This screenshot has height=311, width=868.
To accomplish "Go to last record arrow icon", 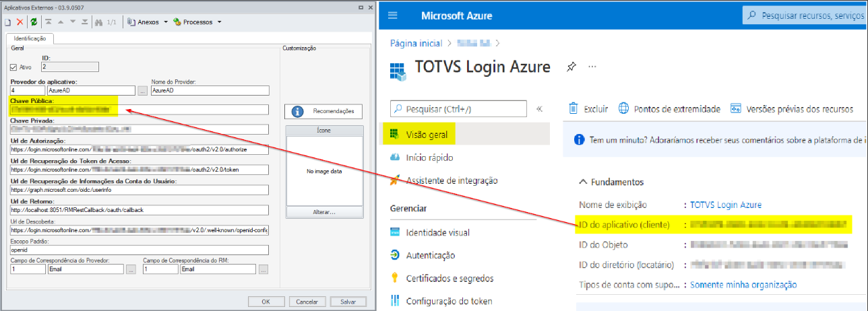I will (85, 22).
